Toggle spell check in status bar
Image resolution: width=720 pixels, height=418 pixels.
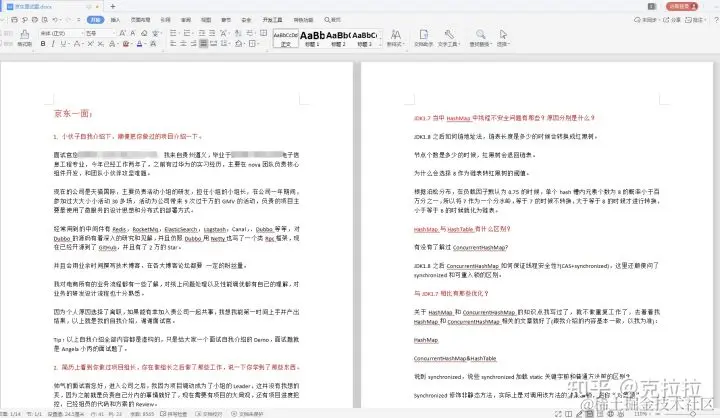coord(174,414)
